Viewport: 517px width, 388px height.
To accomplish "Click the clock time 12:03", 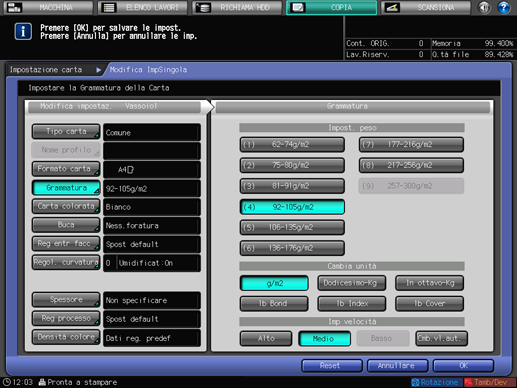I will 18,382.
